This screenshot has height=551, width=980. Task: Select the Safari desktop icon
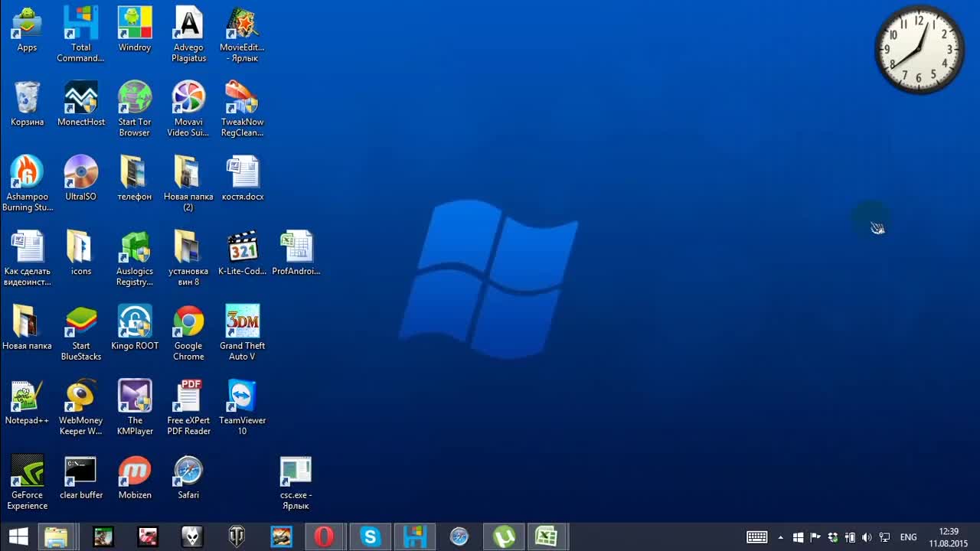(188, 478)
